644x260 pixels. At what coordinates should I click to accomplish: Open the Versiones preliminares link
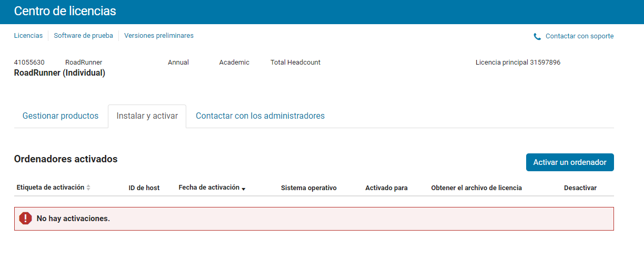click(x=159, y=36)
